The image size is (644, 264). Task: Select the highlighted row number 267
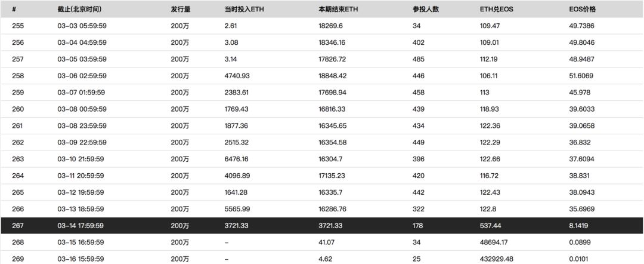[17, 227]
